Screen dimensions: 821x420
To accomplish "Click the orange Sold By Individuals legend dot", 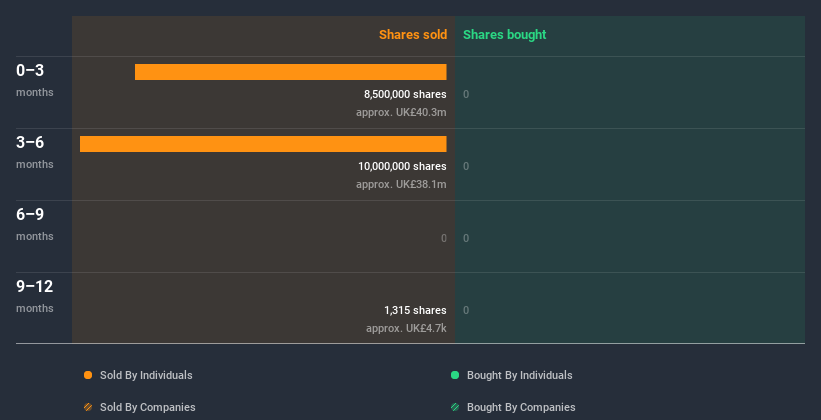I will point(88,375).
